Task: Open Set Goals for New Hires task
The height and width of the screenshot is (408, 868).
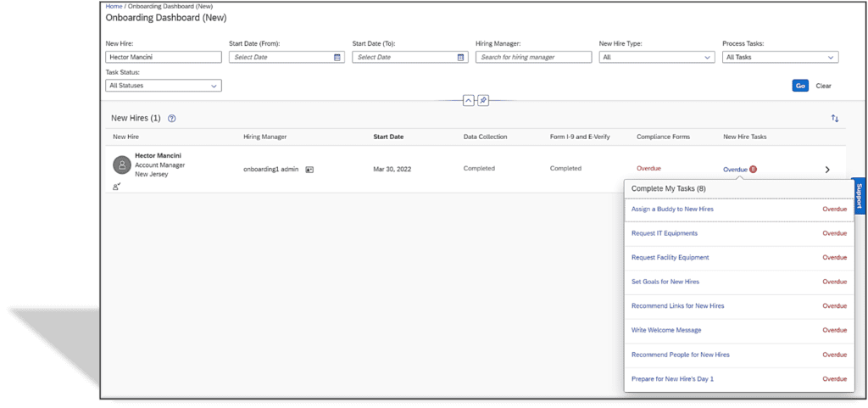Action: click(665, 282)
